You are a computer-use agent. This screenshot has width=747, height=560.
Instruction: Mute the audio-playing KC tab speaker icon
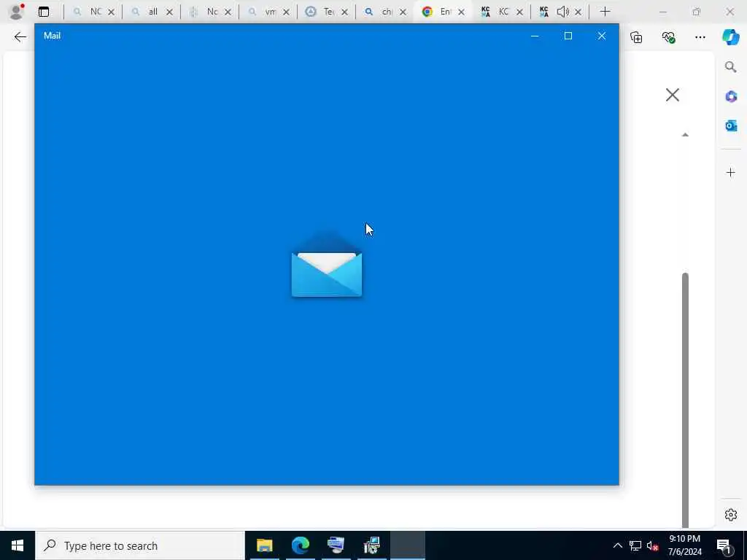click(562, 12)
